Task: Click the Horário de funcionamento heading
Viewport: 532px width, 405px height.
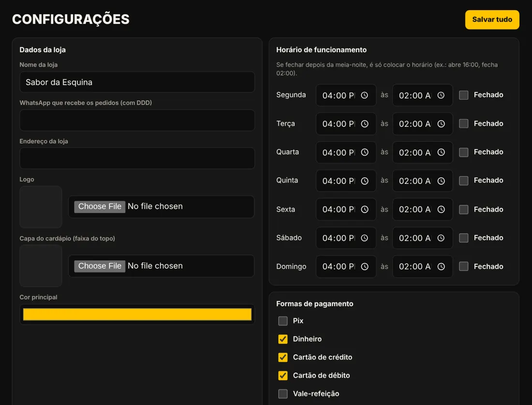Action: [321, 50]
